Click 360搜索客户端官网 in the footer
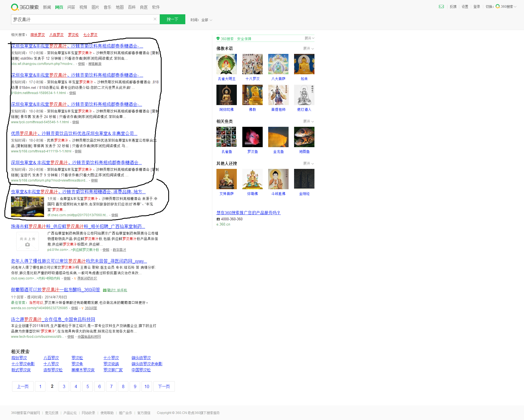This screenshot has height=420, width=524. (25, 413)
